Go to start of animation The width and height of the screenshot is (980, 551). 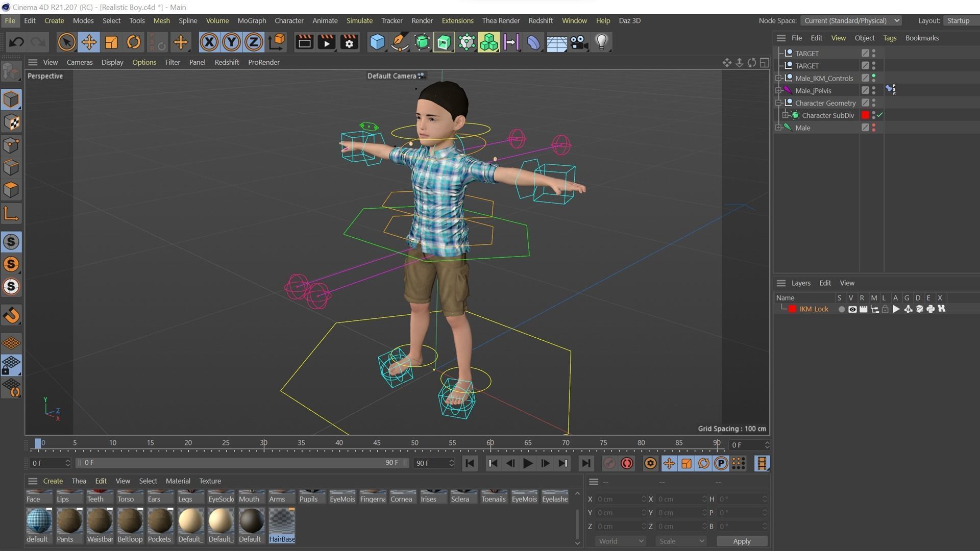[470, 463]
